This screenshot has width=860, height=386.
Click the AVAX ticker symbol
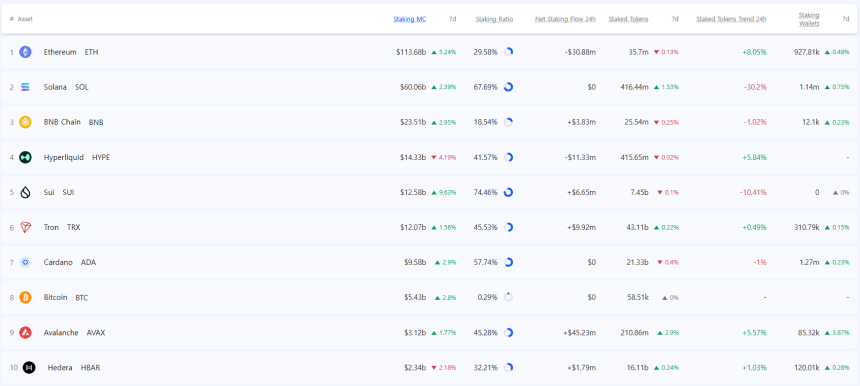pyautogui.click(x=96, y=333)
